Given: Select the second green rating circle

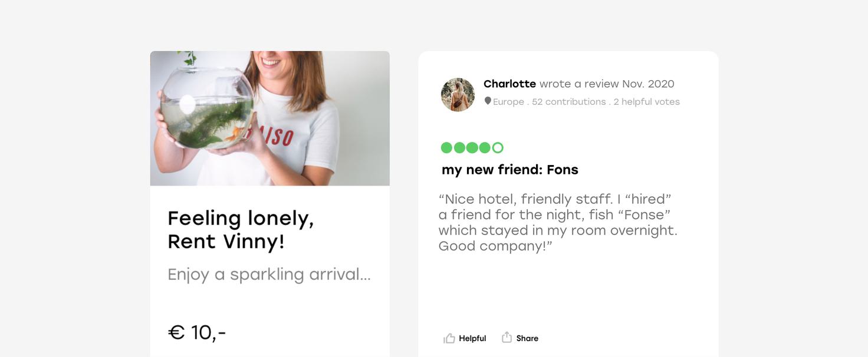Looking at the screenshot, I should coord(459,148).
